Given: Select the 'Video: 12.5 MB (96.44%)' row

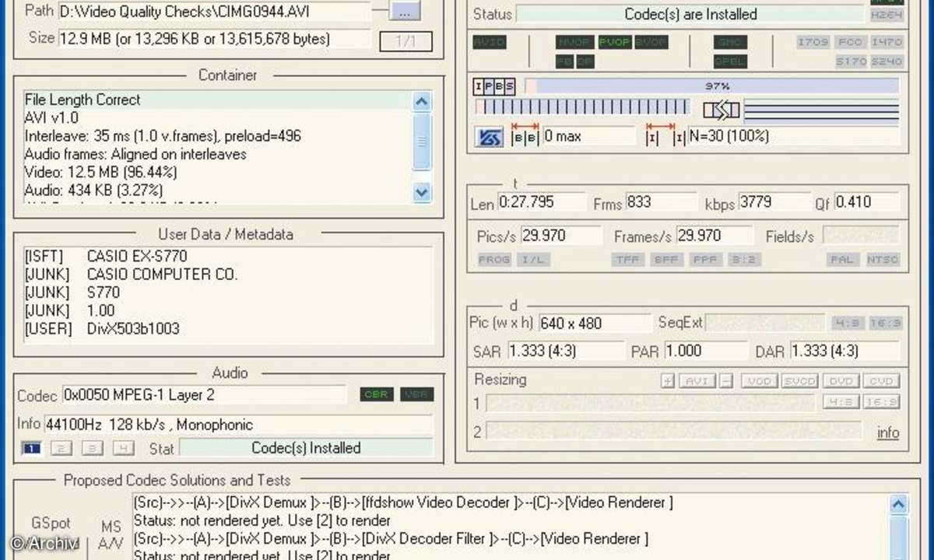Looking at the screenshot, I should [217, 172].
